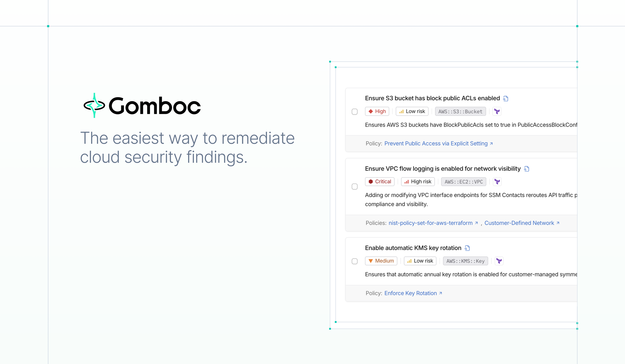Click the AWS::S3::Bucket resource tag
Viewport: 625px width, 364px height.
click(x=460, y=111)
